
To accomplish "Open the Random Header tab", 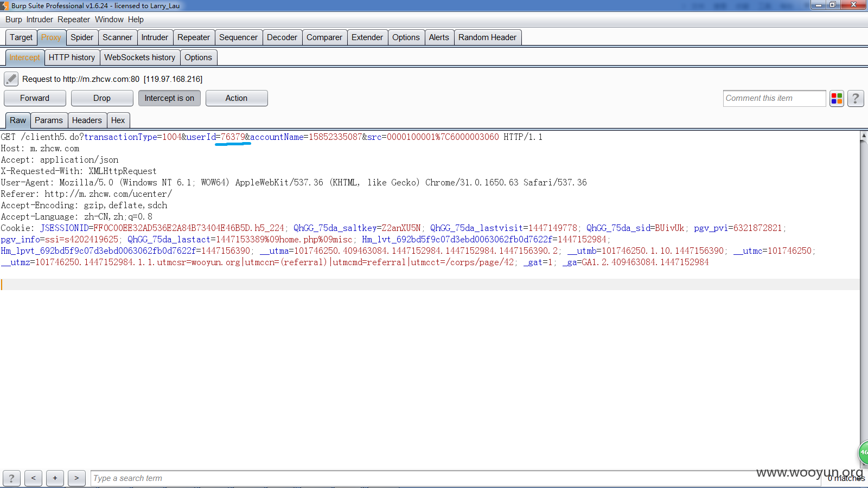I will click(487, 37).
